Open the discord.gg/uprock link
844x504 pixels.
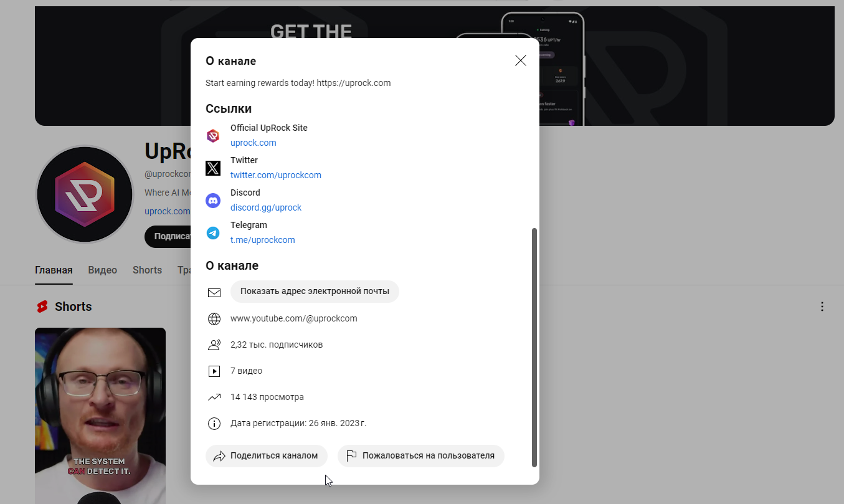point(266,207)
